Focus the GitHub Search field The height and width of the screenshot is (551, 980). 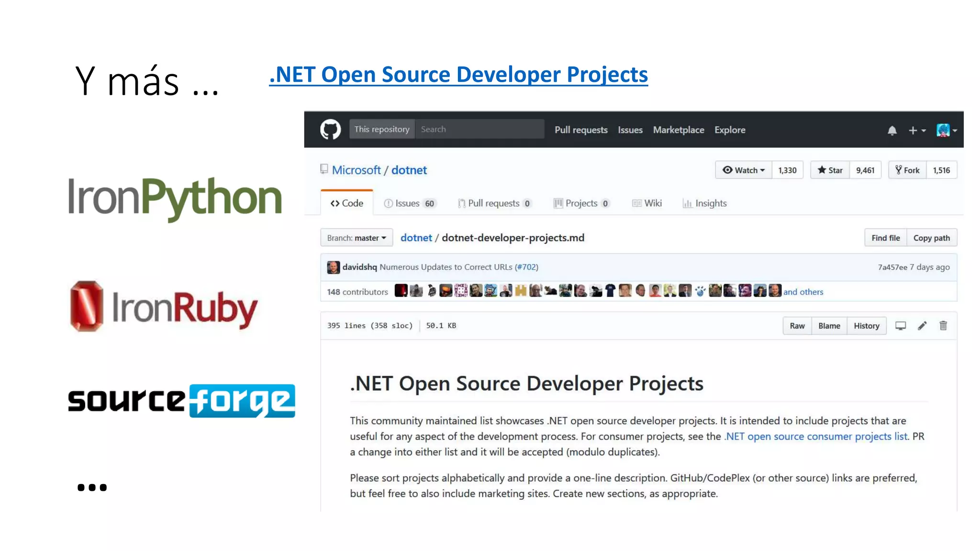pyautogui.click(x=479, y=129)
